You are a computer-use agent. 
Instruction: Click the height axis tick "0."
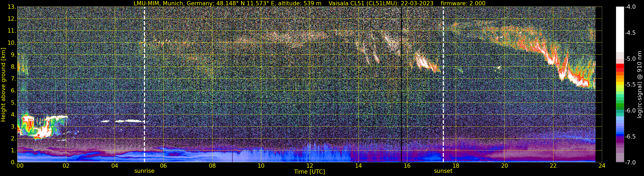tap(13, 162)
